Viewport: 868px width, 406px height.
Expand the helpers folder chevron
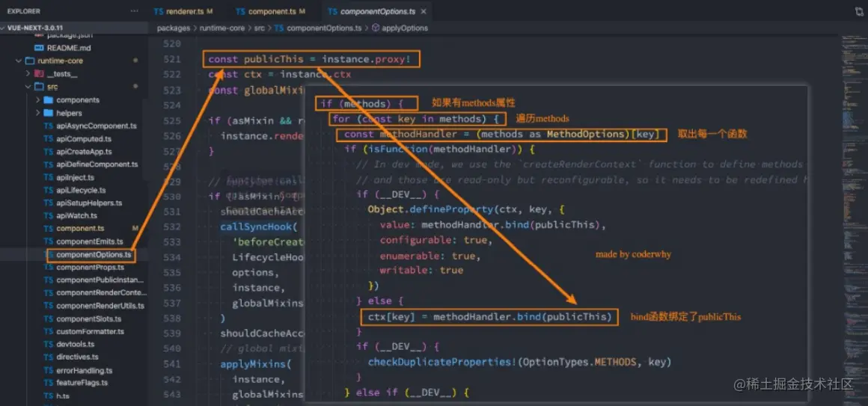click(x=37, y=113)
